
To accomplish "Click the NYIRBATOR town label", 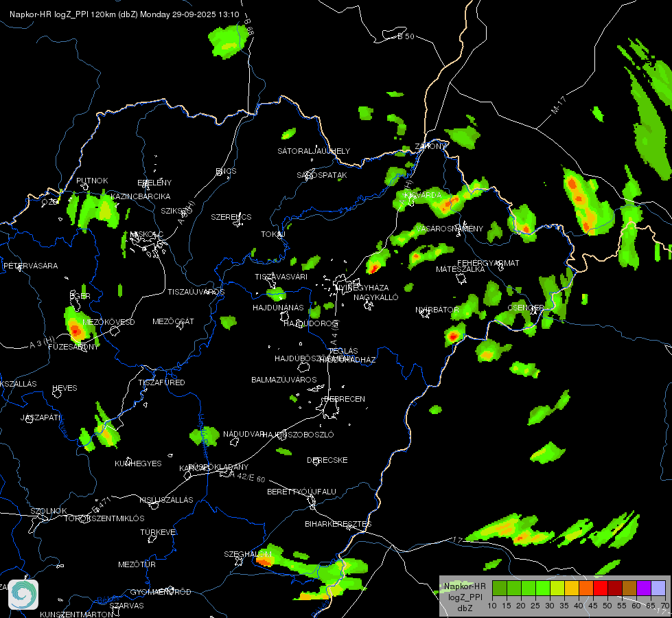I will point(437,310).
